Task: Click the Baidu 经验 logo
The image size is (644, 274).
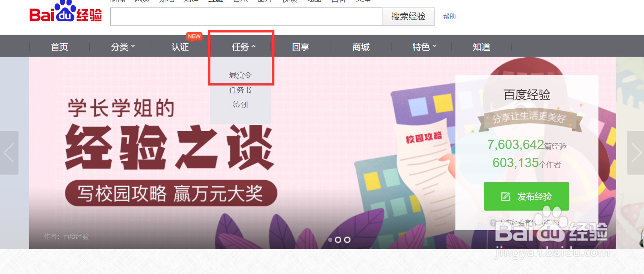Action: tap(65, 11)
